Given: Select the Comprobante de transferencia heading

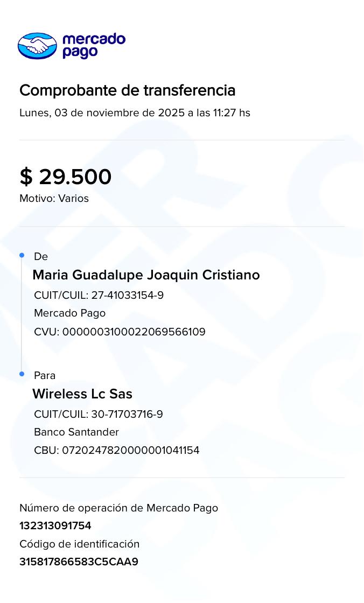Looking at the screenshot, I should click(128, 90).
